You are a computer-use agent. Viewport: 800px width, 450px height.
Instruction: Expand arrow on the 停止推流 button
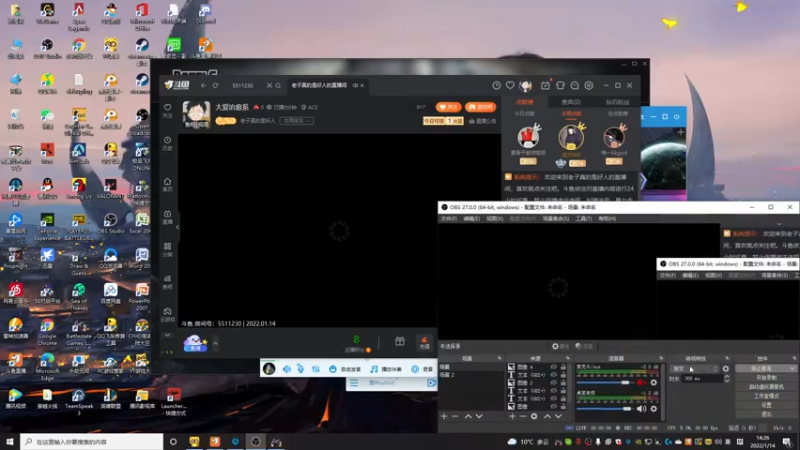pyautogui.click(x=792, y=368)
